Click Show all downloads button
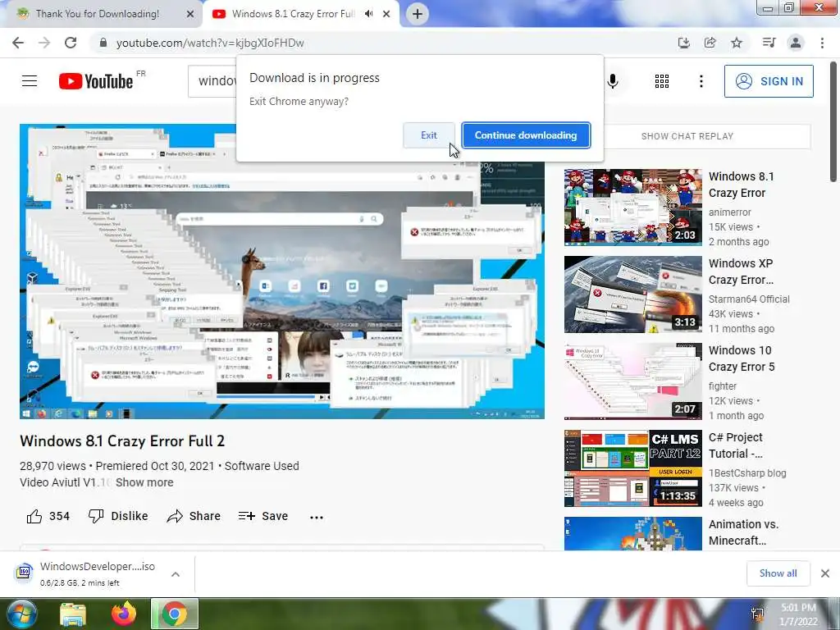This screenshot has width=840, height=630. (x=778, y=573)
